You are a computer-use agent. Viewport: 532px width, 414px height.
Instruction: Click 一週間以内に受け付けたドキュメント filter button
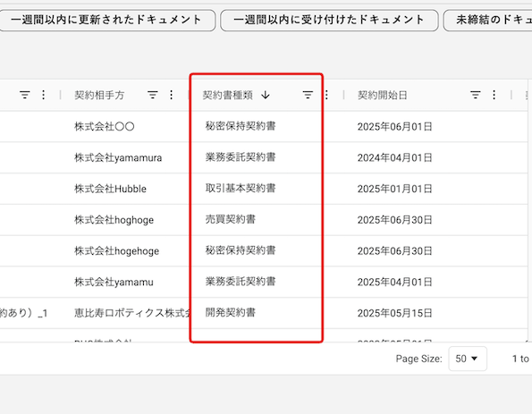click(329, 20)
